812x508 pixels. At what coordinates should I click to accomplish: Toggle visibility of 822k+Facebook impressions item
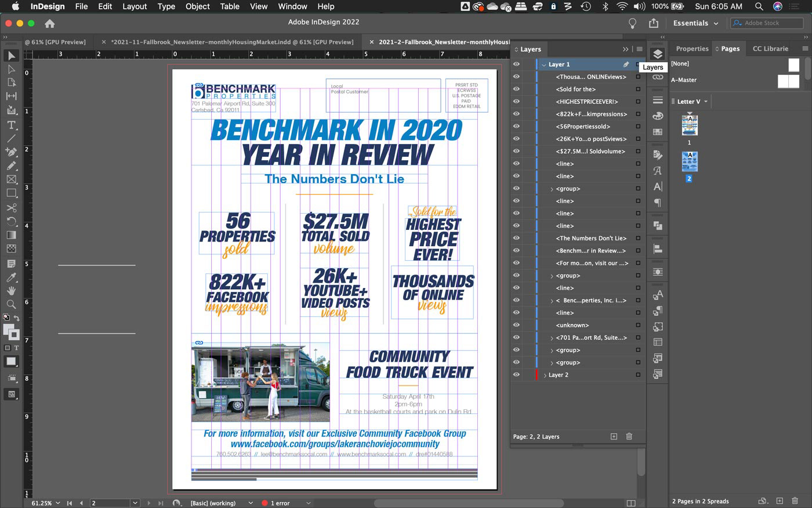516,114
